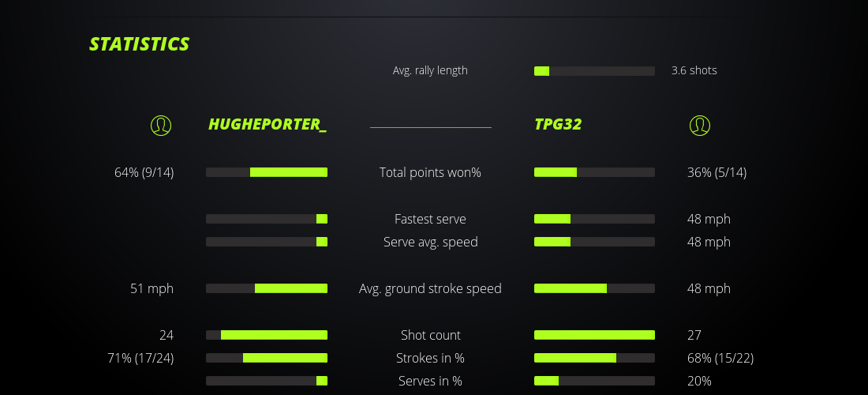This screenshot has width=868, height=395.
Task: Click the Shot count label
Action: tap(430, 335)
